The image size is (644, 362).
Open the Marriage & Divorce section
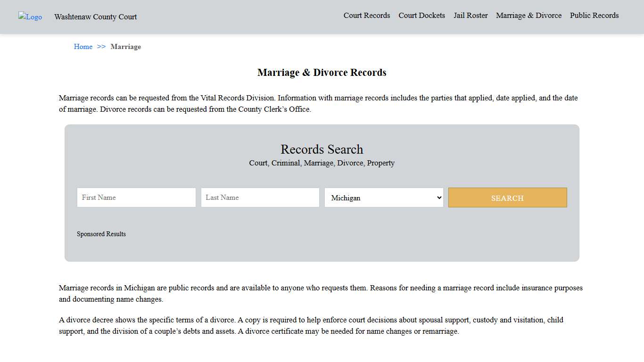[528, 16]
